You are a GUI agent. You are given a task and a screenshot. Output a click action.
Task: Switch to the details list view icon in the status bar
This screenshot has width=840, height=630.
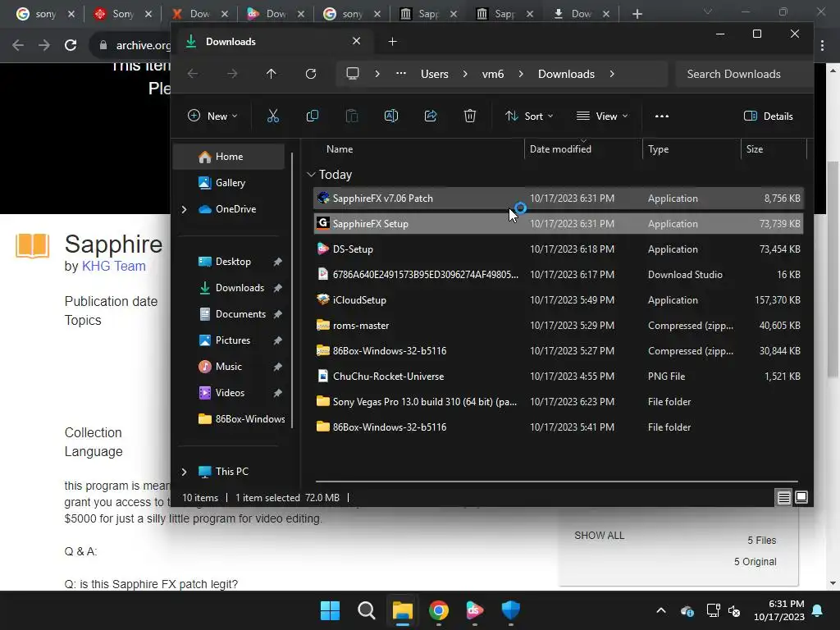coord(783,498)
